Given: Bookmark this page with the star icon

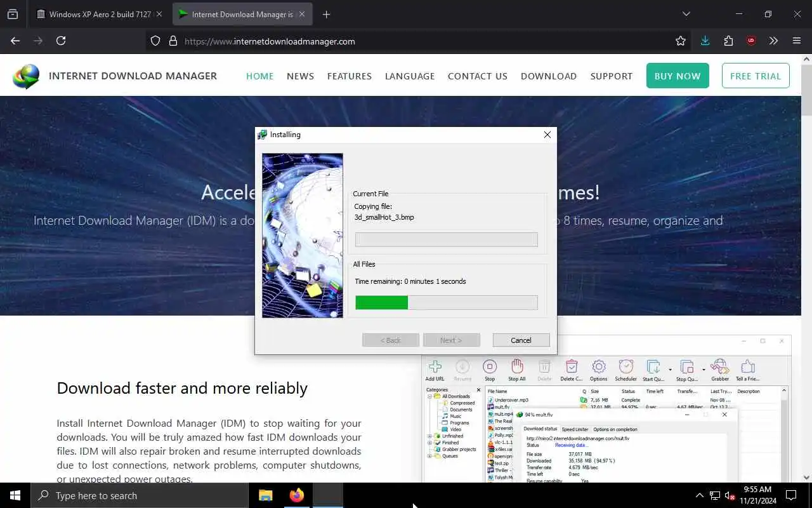Looking at the screenshot, I should point(681,41).
